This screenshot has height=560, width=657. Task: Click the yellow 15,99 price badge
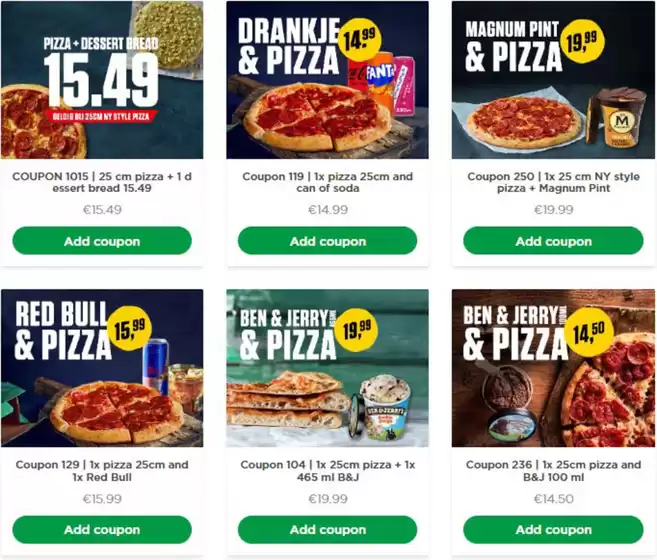(x=129, y=328)
